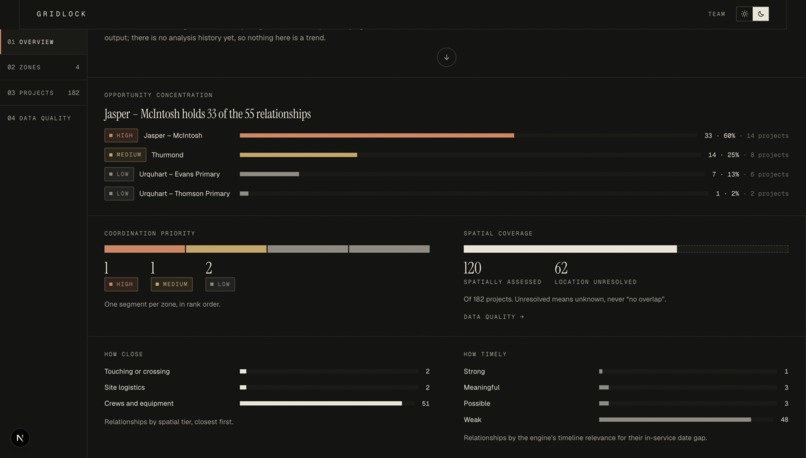The width and height of the screenshot is (806, 458).
Task: Open the 02 Zones section
Action: click(44, 67)
